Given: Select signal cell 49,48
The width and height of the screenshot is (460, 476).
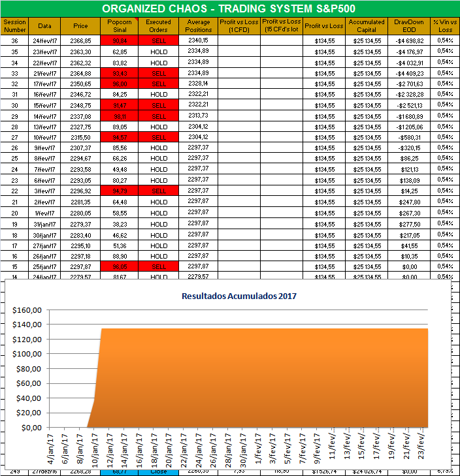Looking at the screenshot, I should [120, 169].
